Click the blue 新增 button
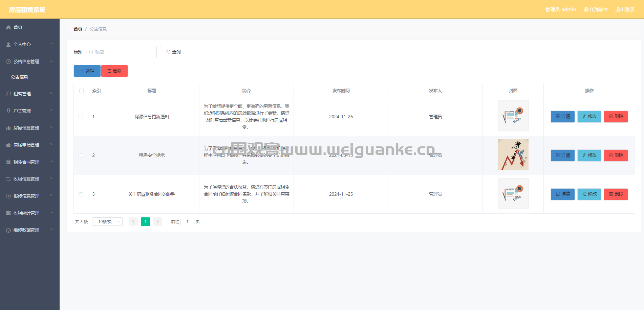 coord(87,71)
